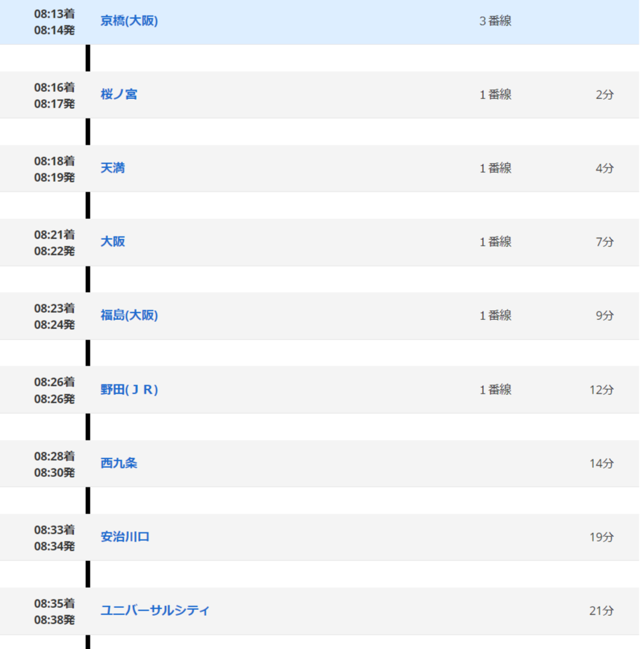644x649 pixels.
Task: Click the 天満 station link
Action: (x=113, y=168)
